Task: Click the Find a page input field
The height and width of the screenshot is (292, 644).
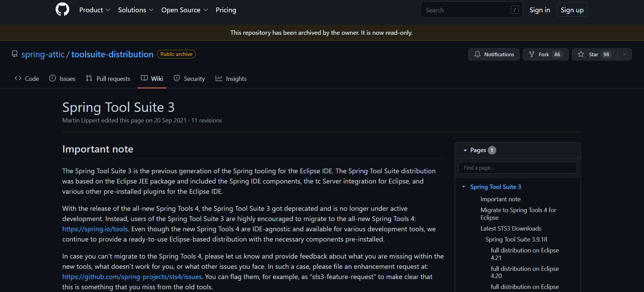Action: (517, 168)
